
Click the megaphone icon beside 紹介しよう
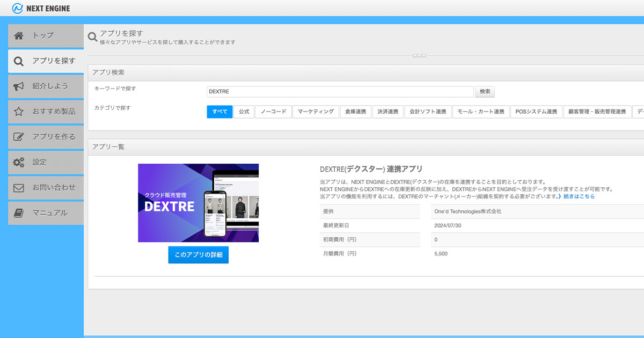pos(19,86)
